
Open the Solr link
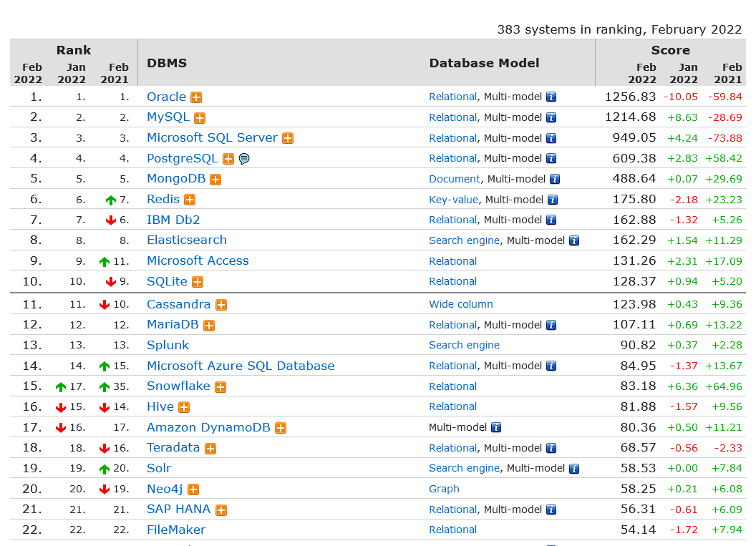click(159, 468)
